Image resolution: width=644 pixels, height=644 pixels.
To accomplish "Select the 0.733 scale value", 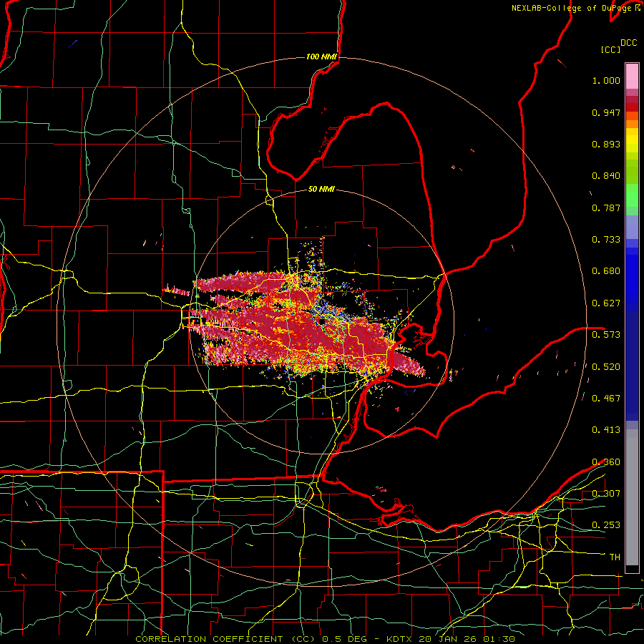I will coord(606,240).
